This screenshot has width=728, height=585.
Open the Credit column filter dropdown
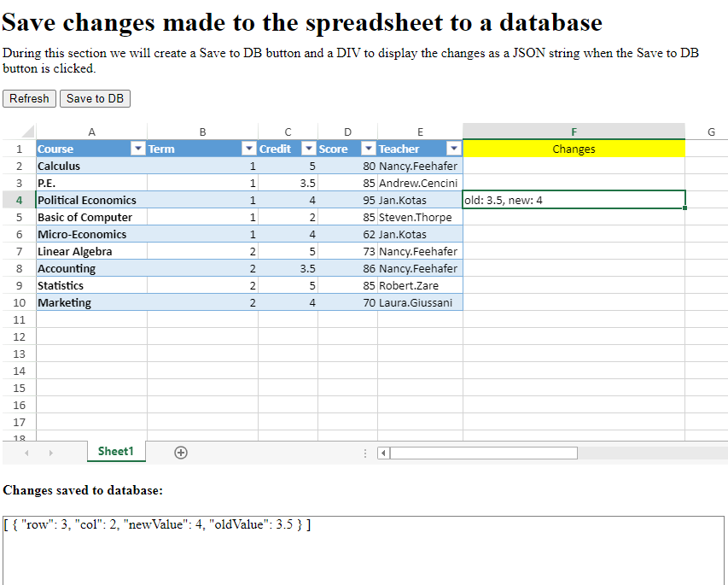309,149
